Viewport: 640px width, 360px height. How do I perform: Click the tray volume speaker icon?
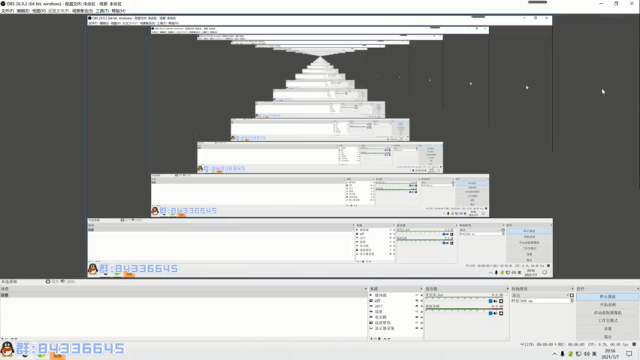coord(587,354)
